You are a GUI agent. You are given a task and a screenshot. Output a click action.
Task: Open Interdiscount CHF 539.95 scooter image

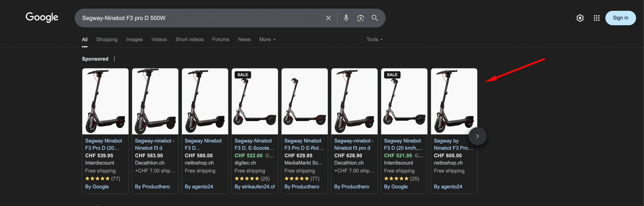(105, 101)
